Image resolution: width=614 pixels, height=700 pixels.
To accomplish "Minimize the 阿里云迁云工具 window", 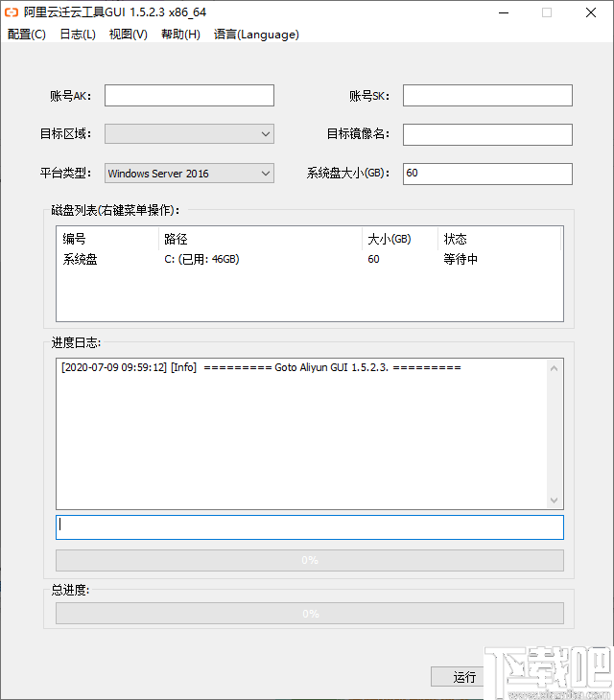I will click(x=504, y=13).
